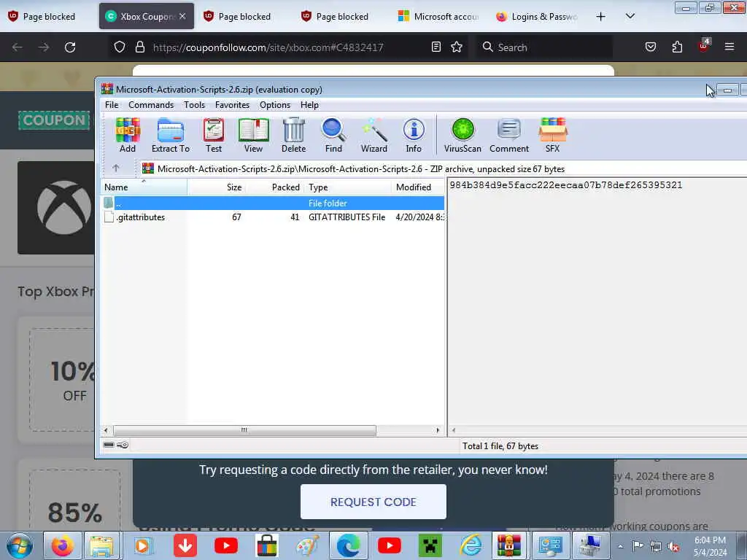
Task: Sort by the Name column header
Action: (x=144, y=187)
